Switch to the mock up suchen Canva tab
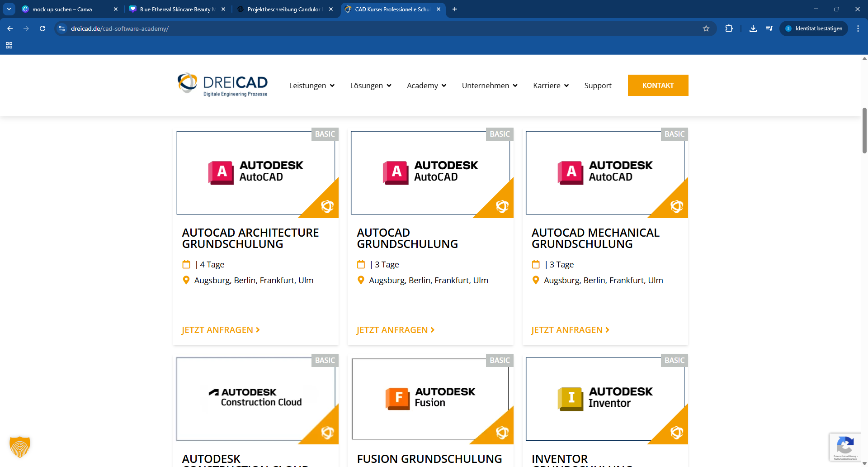 tap(62, 9)
